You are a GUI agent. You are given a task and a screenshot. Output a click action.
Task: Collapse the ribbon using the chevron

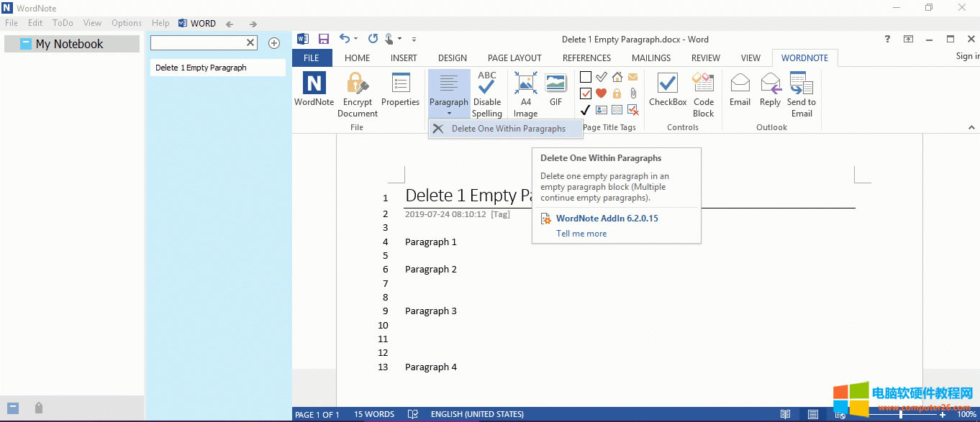[x=971, y=127]
